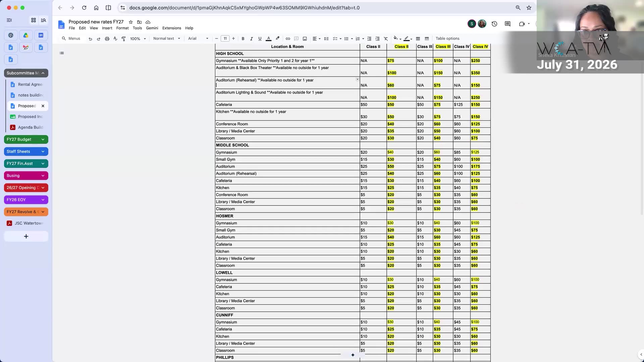
Task: Insert a link with the link icon
Action: pyautogui.click(x=288, y=39)
